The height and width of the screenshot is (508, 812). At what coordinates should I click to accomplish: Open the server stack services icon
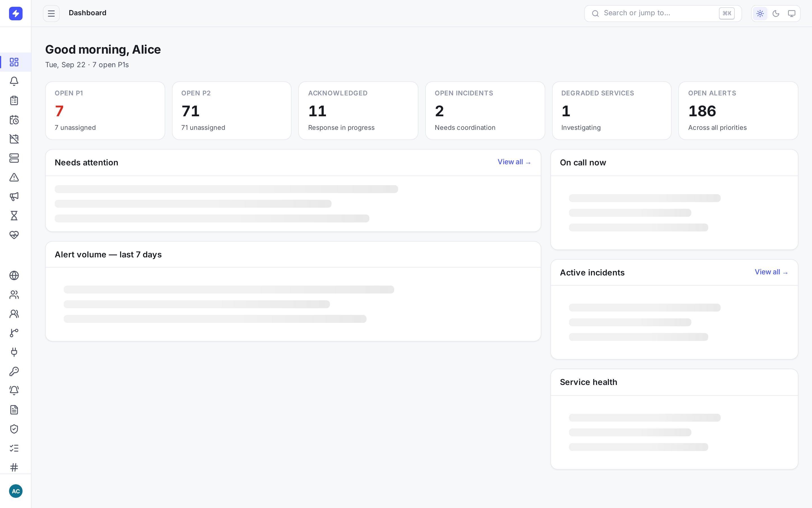point(14,158)
